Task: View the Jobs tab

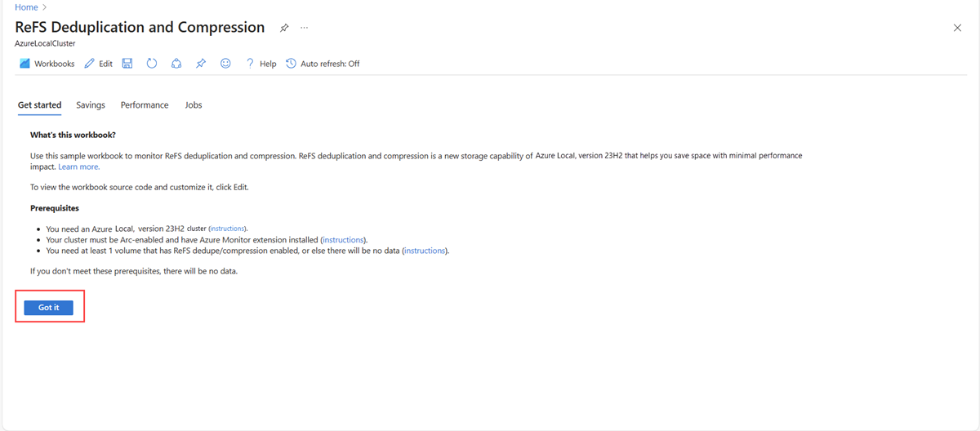Action: click(x=194, y=105)
